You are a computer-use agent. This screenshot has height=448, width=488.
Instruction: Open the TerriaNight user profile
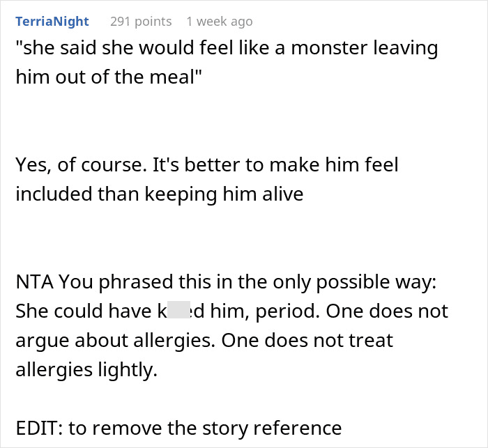click(x=52, y=22)
